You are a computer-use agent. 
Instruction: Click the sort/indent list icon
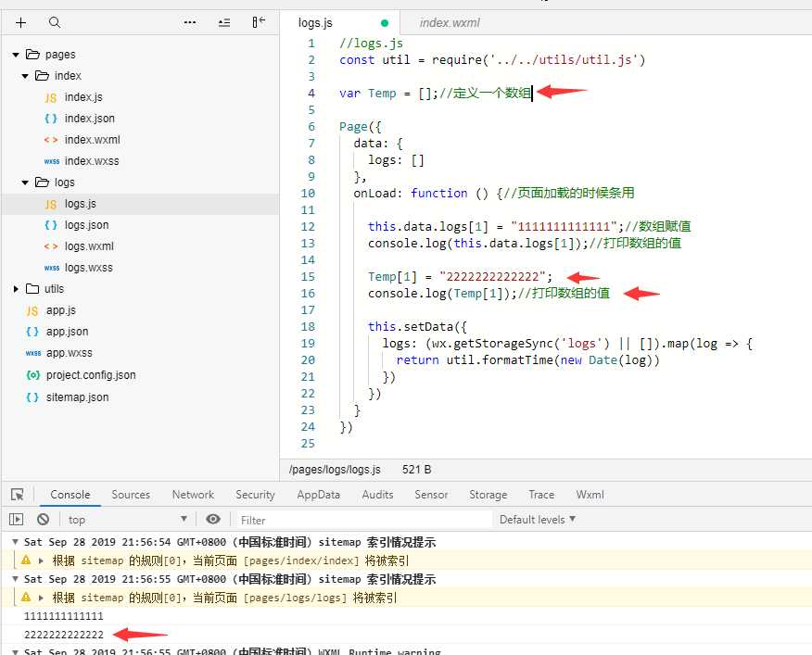[224, 23]
